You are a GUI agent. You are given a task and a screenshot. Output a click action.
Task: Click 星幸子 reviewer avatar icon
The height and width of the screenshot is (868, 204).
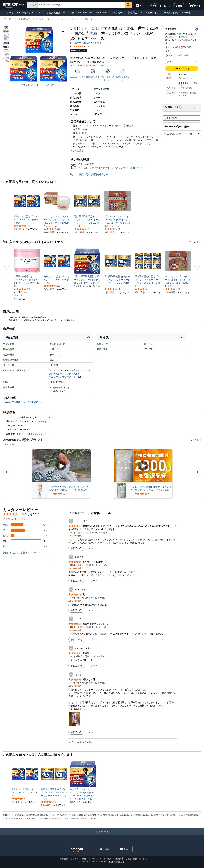71,619
